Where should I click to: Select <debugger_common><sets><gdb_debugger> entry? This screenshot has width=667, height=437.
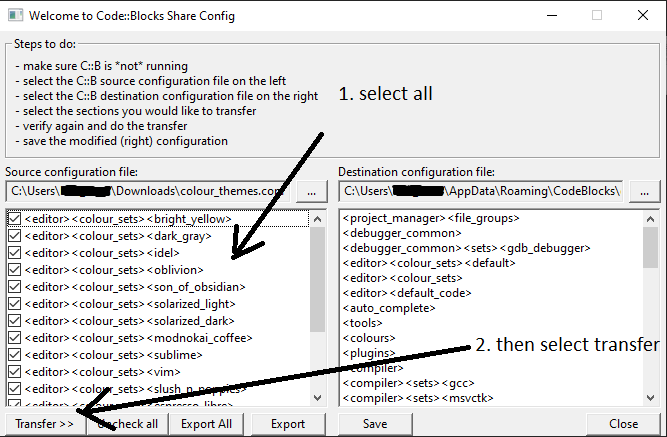coord(467,248)
